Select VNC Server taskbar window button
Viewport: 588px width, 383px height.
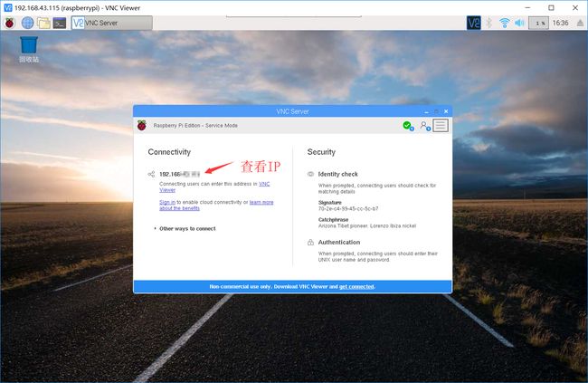(111, 23)
